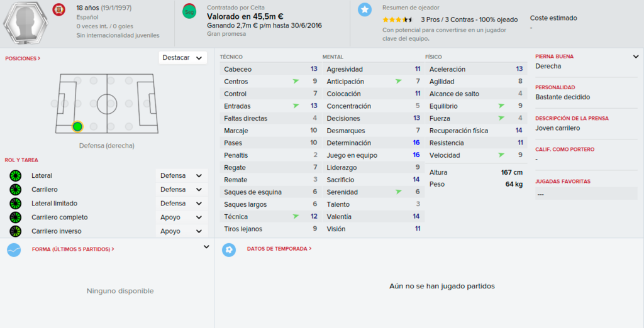Screen dimensions: 644x328
Task: Select the Lateral role suitability icon
Action: click(15, 176)
